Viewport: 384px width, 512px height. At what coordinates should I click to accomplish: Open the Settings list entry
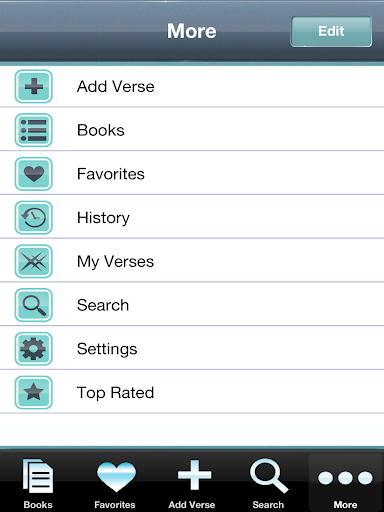pos(192,348)
